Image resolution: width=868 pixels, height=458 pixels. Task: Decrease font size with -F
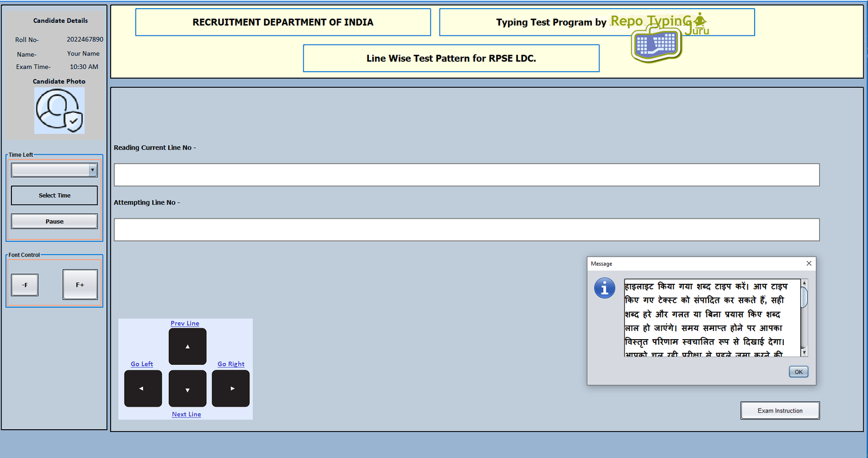click(x=25, y=285)
